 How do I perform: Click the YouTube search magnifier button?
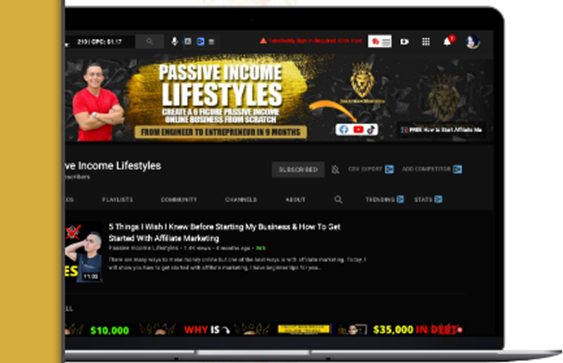click(149, 42)
